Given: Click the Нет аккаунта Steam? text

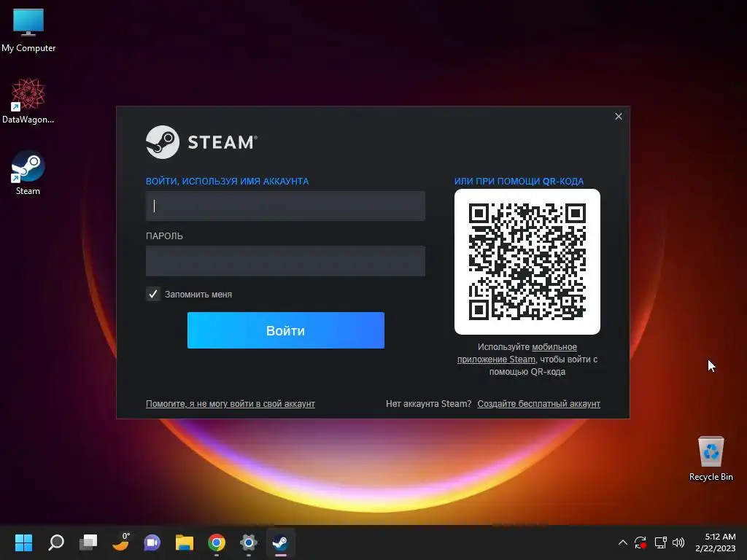Looking at the screenshot, I should tap(428, 404).
